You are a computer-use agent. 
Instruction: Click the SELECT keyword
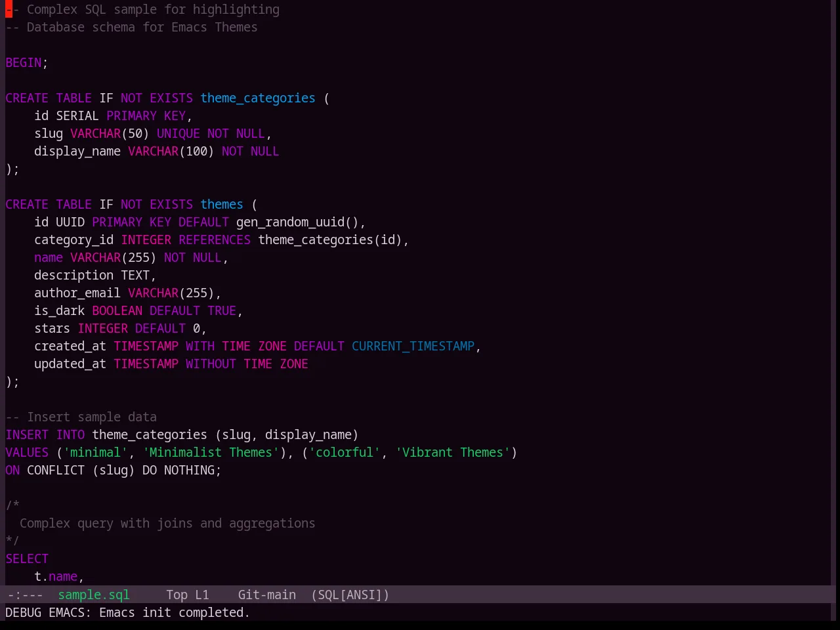click(x=27, y=558)
